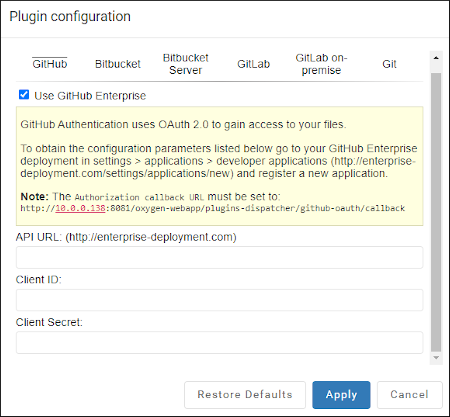Screen dimensions: 450x417
Task: Click the Restore Defaults button
Action: (x=245, y=395)
